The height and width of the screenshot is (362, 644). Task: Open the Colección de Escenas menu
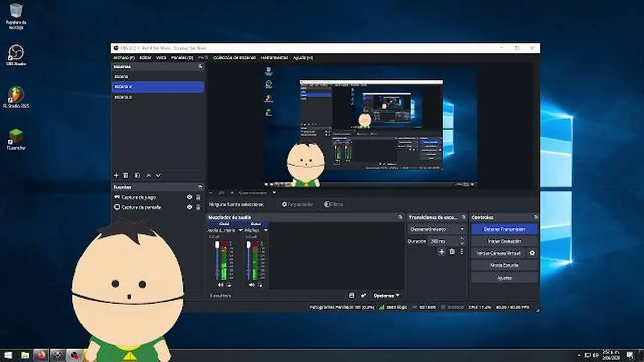click(x=234, y=58)
